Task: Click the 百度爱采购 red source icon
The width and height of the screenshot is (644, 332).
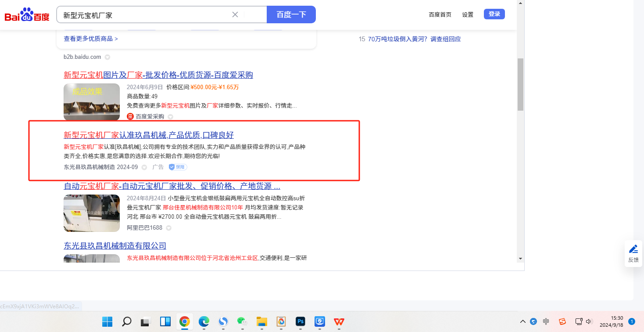Action: tap(130, 116)
